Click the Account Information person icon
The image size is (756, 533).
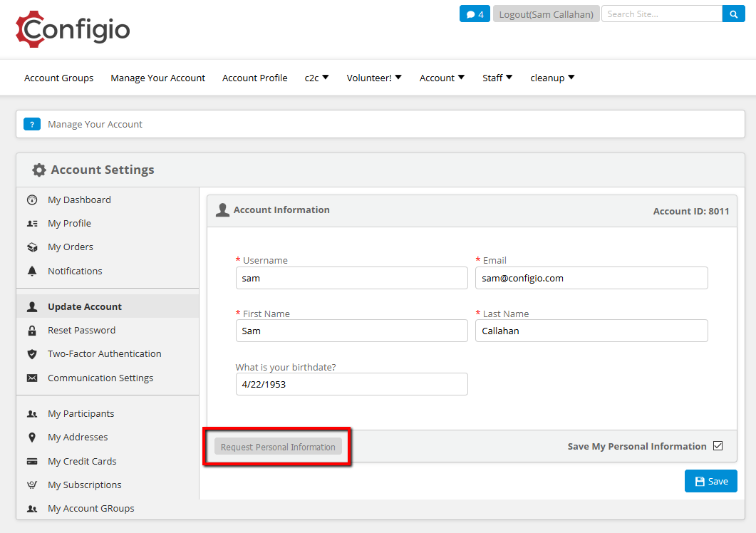(222, 209)
